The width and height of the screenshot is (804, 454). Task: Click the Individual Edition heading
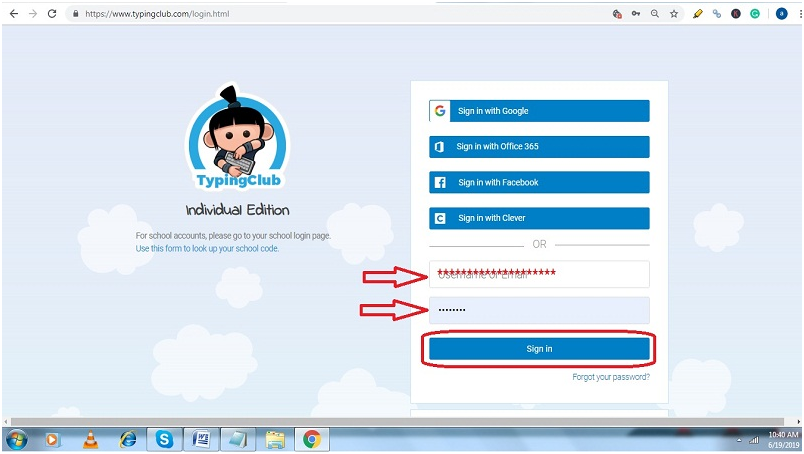pyautogui.click(x=237, y=210)
